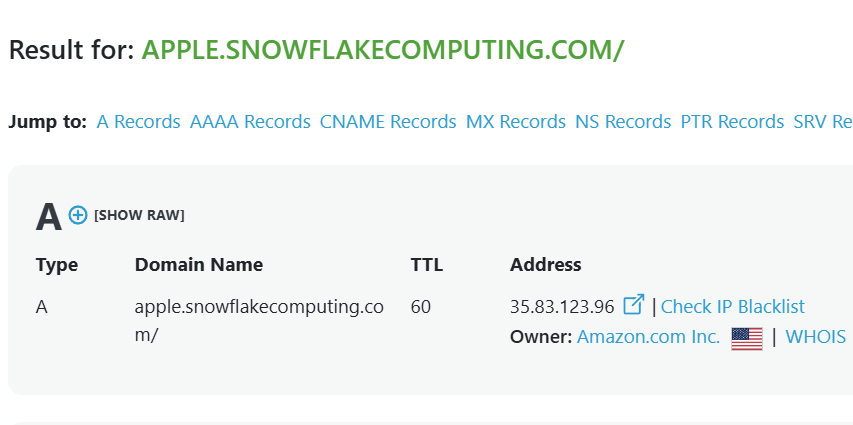Image resolution: width=853 pixels, height=425 pixels.
Task: Click the partially visible SRV Records link
Action: point(822,122)
